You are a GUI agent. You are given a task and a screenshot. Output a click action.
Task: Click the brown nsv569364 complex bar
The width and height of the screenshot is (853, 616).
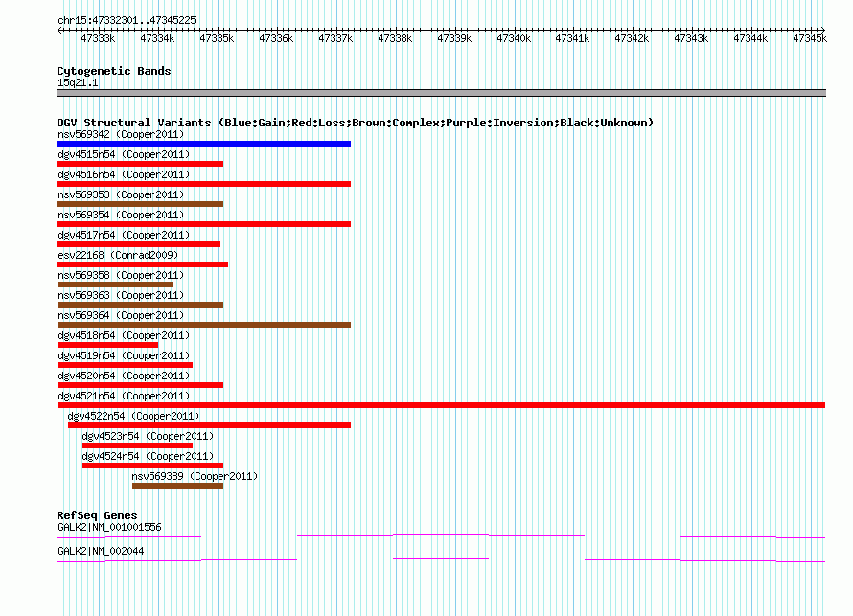pos(203,325)
